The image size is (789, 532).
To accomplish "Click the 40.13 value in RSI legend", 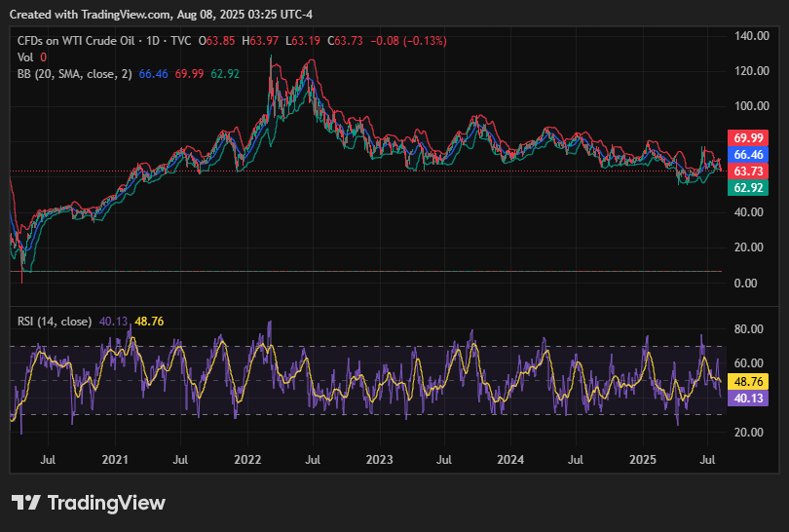I will tap(113, 322).
